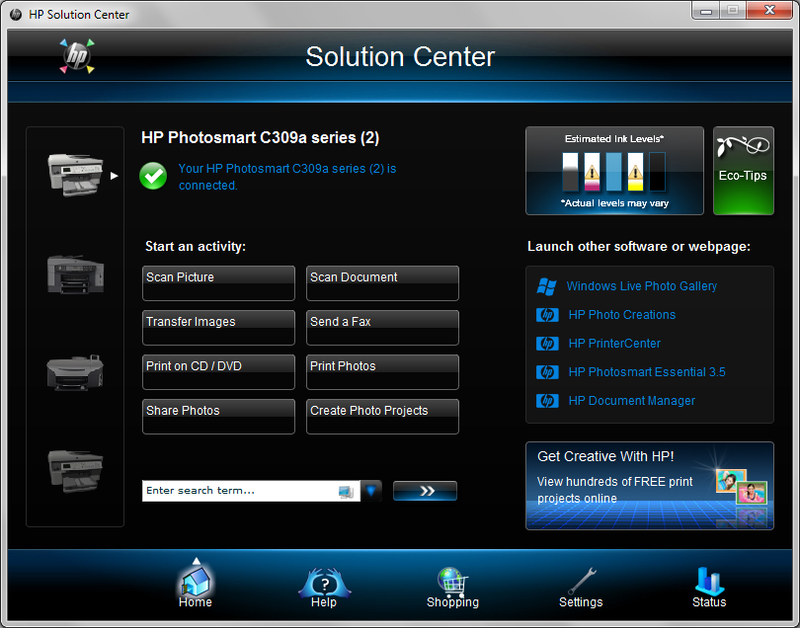Click the HP Photosmart Essential icon
Screen dimensions: 800x628
click(x=547, y=372)
